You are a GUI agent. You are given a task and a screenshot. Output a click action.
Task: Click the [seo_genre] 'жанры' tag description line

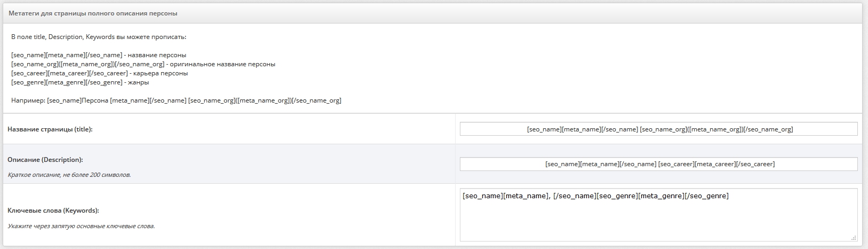tap(80, 82)
